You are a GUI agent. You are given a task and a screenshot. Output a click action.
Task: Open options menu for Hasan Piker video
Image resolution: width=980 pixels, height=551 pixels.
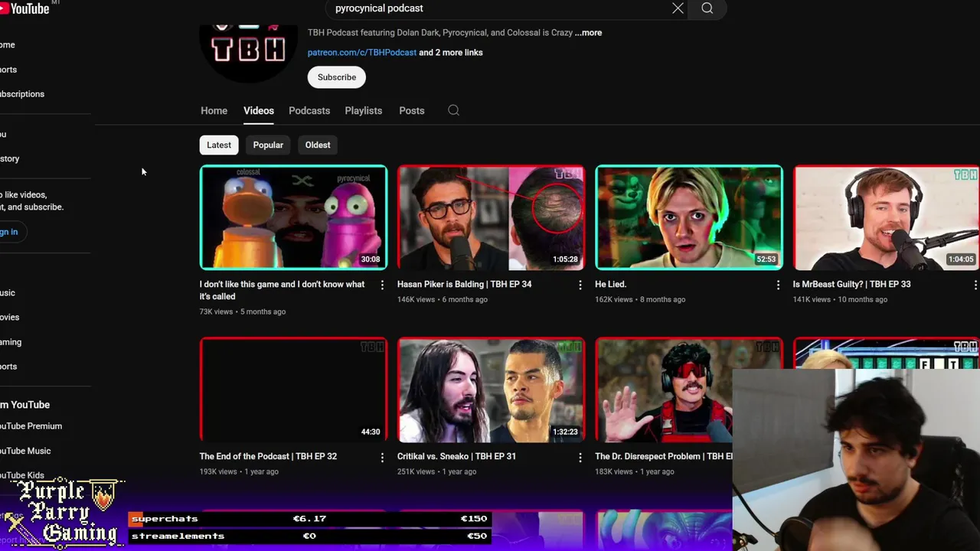pyautogui.click(x=580, y=285)
